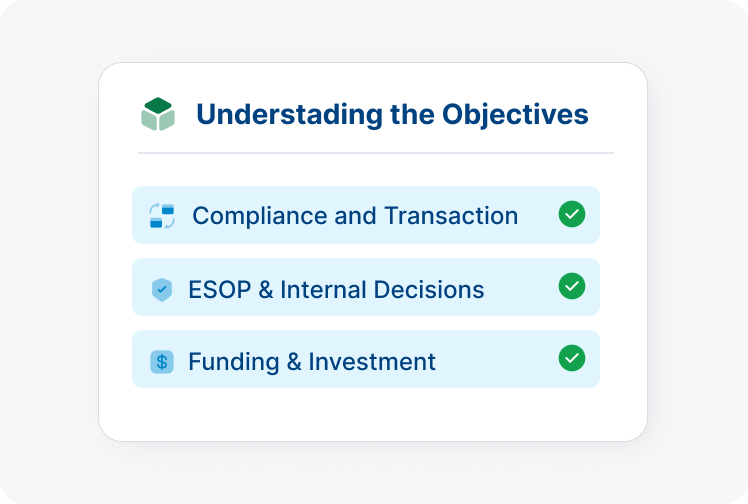748x504 pixels.
Task: Toggle the ESOP & Internal Decisions checkmark
Action: pos(572,286)
